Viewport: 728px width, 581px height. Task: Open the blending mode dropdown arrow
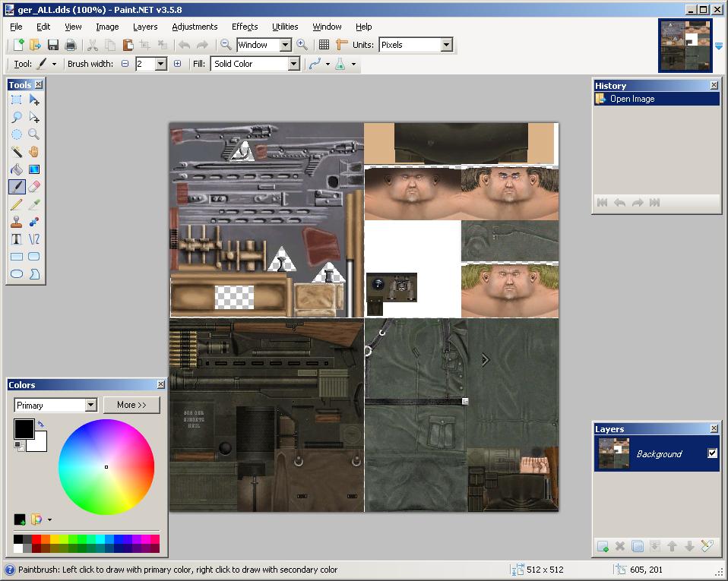[x=354, y=64]
